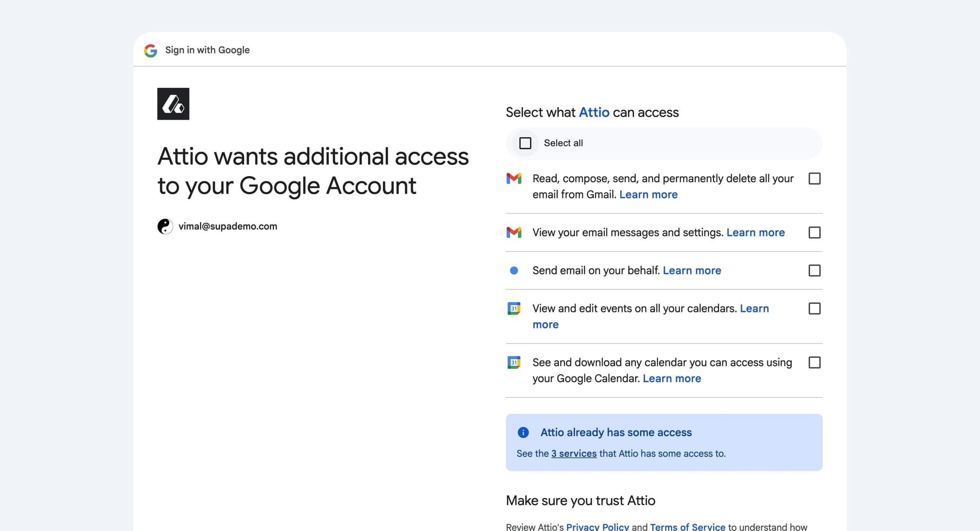Image resolution: width=980 pixels, height=531 pixels.
Task: Click the Gmail icon next to read permission
Action: click(x=514, y=178)
